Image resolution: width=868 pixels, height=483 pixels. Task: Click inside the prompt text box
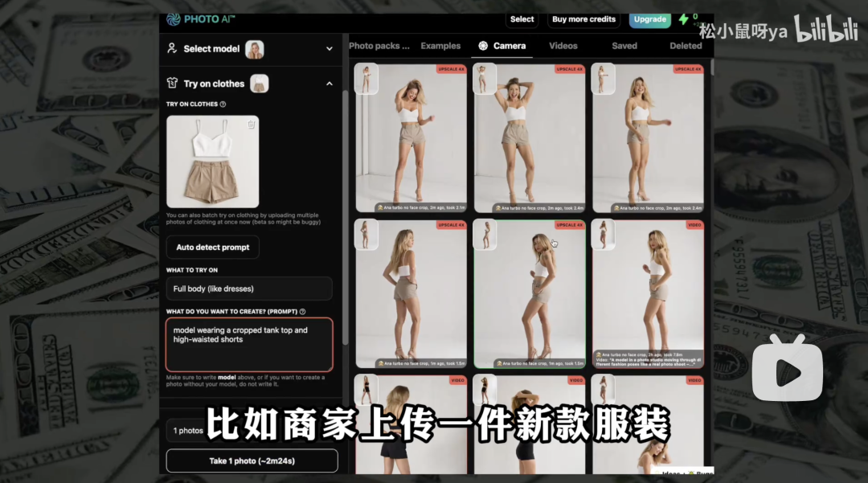[x=249, y=344]
